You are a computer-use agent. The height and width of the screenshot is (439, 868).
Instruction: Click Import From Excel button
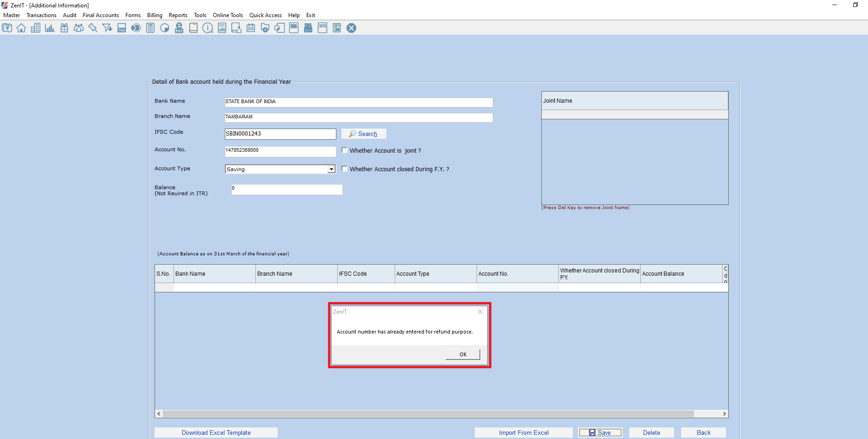tap(524, 433)
